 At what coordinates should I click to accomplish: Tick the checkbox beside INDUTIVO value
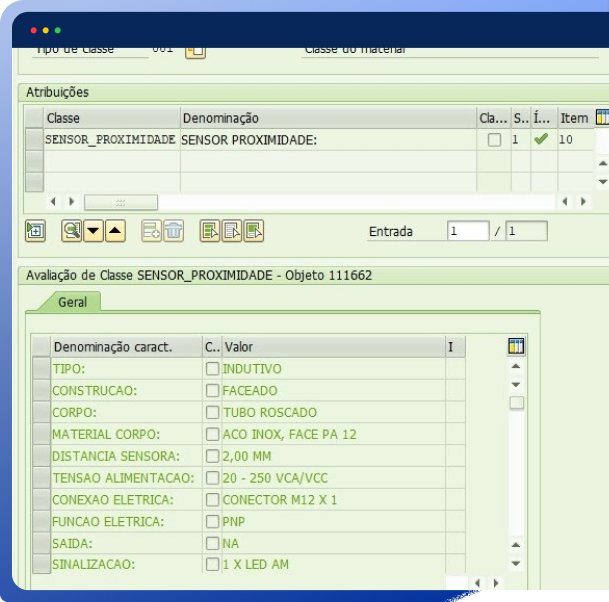[212, 369]
